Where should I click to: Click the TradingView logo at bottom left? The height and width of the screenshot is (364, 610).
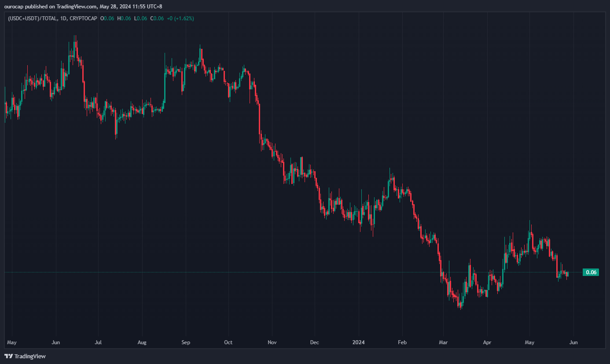click(25, 356)
